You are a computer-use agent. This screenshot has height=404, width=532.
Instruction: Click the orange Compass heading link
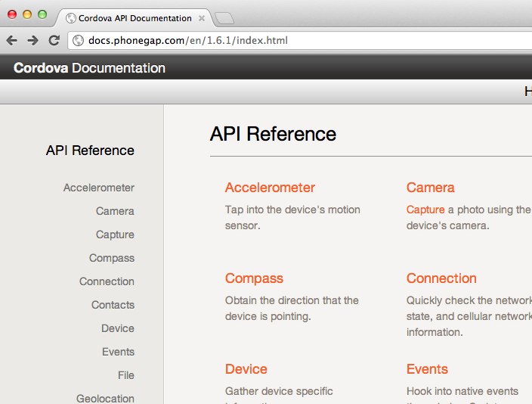(254, 278)
